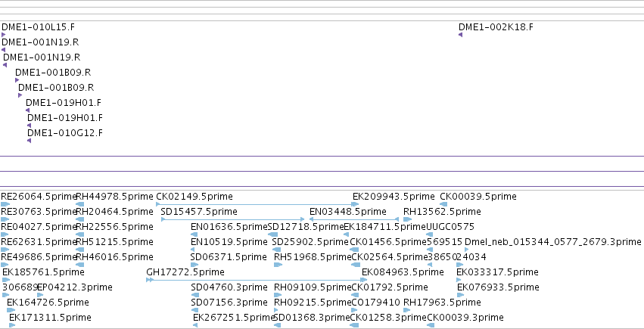Viewport: 644px width, 329px height.
Task: Select the RH09215.5prime label
Action: point(313,303)
